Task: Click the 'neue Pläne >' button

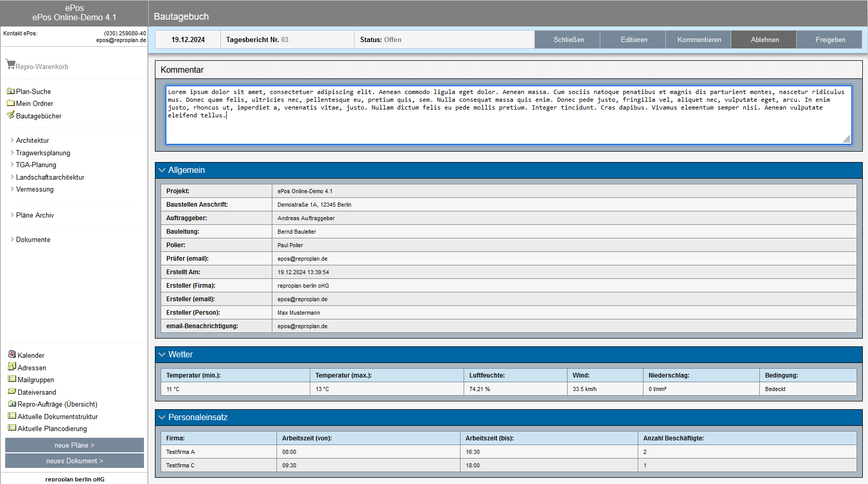Action: [74, 445]
